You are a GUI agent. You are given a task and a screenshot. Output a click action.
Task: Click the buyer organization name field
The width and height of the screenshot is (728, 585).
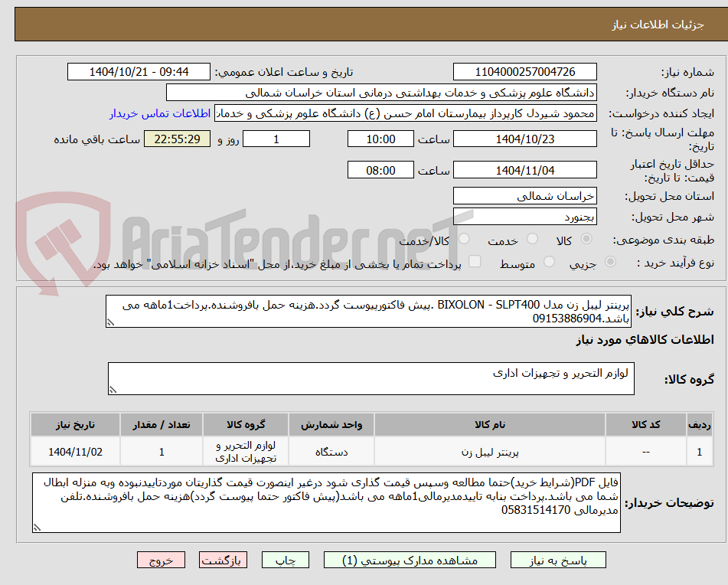381,93
